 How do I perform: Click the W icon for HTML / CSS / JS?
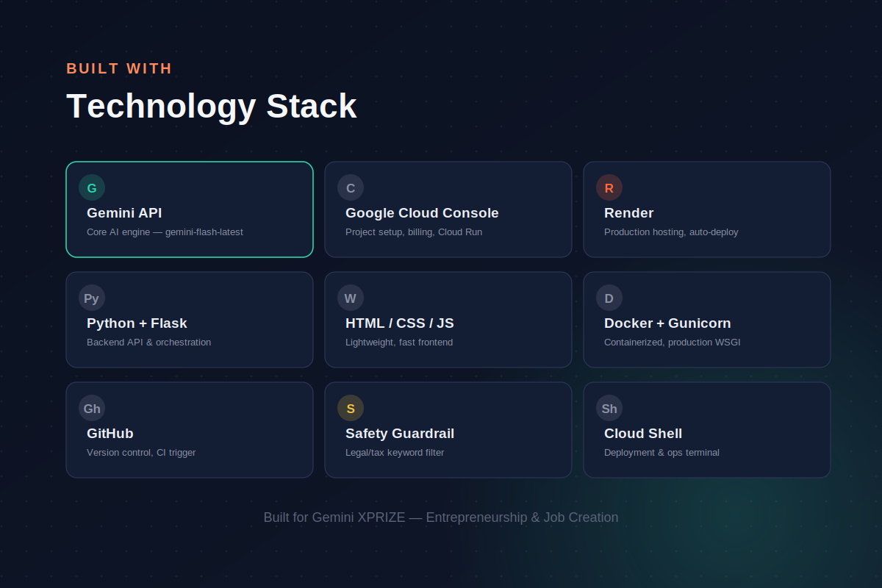coord(351,298)
